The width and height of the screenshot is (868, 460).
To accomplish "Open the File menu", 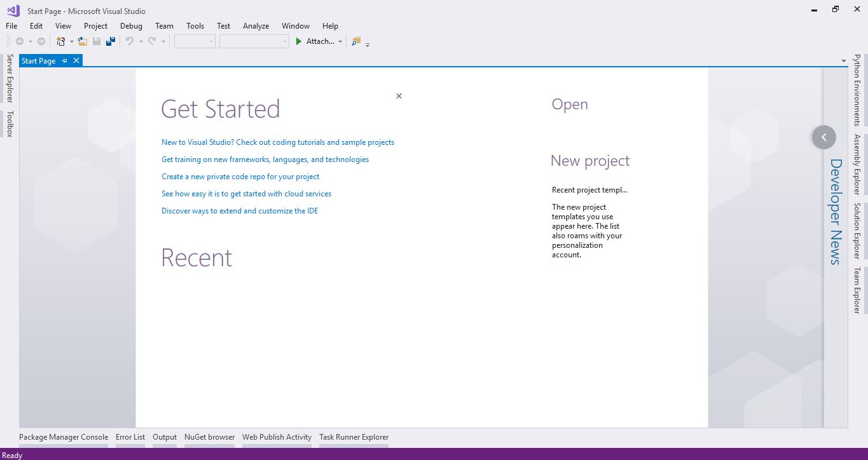I will pos(11,26).
